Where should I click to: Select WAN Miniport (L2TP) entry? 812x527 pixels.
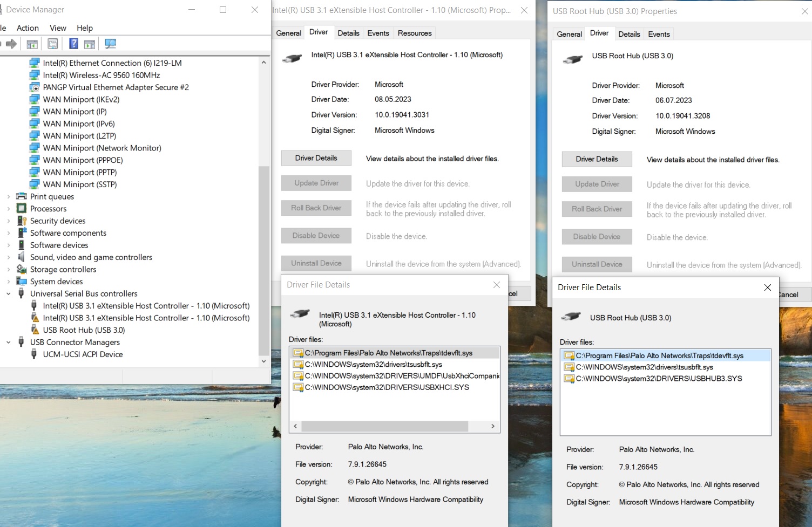click(79, 136)
